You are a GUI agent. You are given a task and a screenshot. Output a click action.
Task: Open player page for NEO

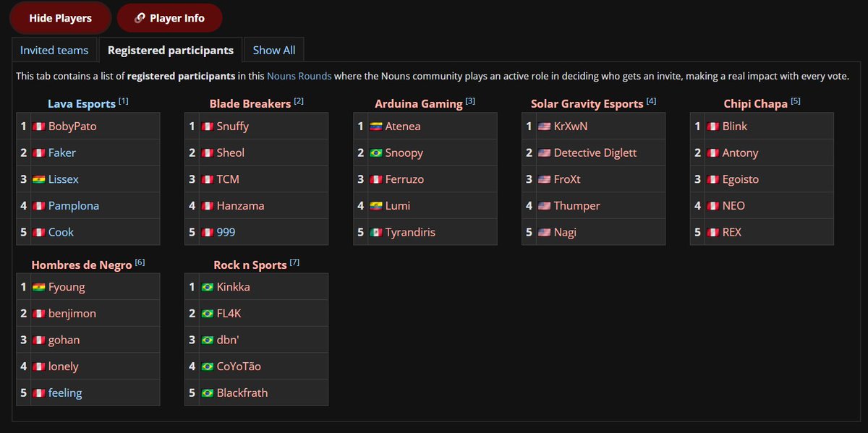click(x=733, y=205)
